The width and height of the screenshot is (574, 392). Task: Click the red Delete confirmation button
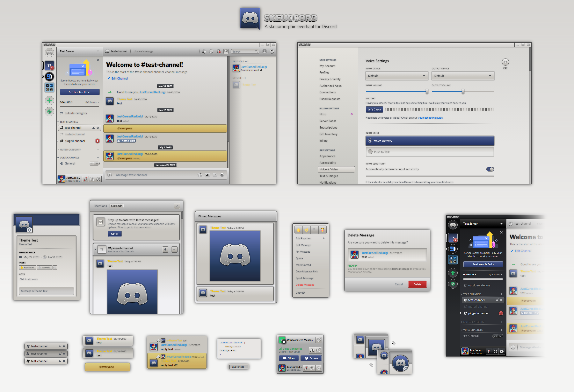point(417,284)
